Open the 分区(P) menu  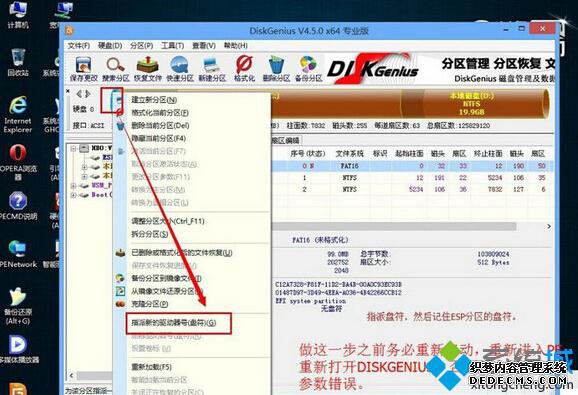(x=142, y=46)
